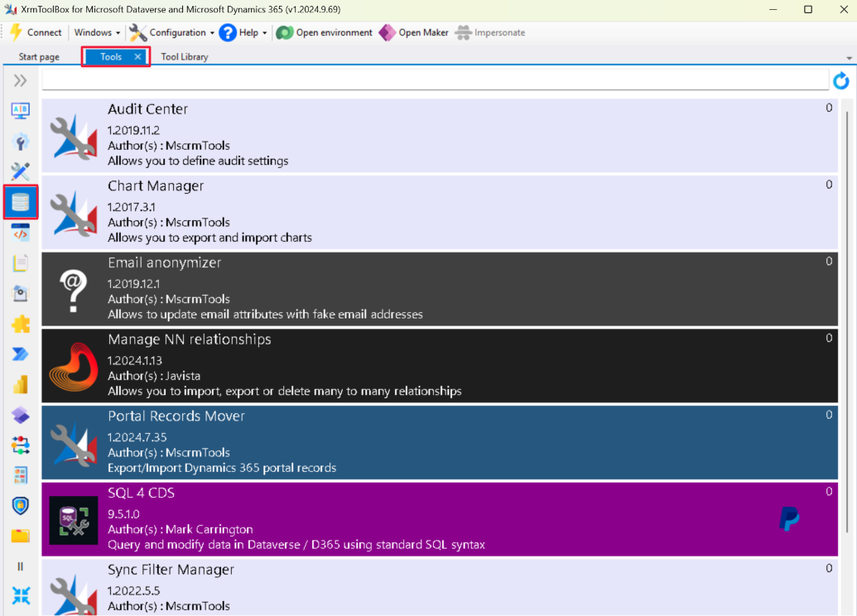
Task: Select the camera snapshot category icon
Action: (x=20, y=294)
